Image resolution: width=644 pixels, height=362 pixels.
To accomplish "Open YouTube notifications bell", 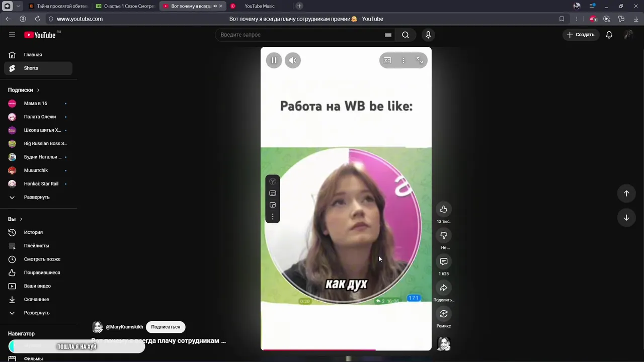I will pyautogui.click(x=609, y=35).
